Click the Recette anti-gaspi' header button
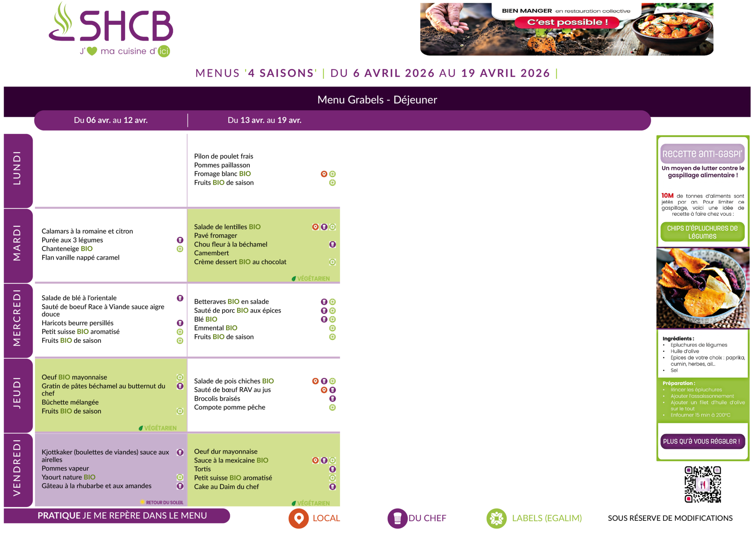756x535 pixels. coord(702,154)
